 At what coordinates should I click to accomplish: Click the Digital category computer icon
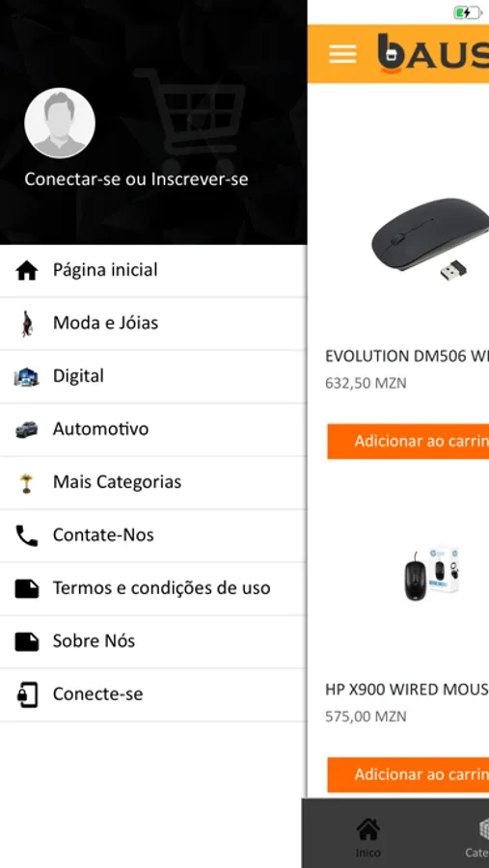(27, 377)
